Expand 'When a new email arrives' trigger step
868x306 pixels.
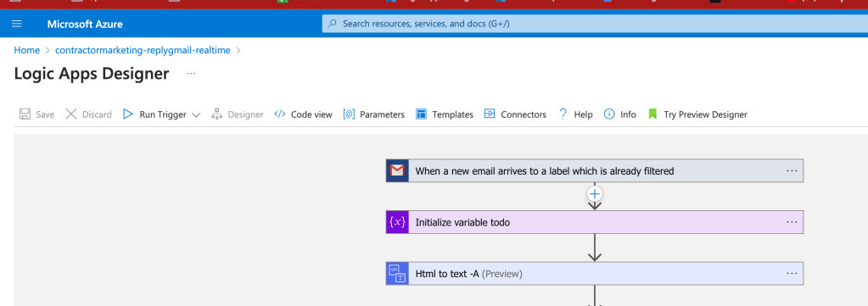click(x=595, y=170)
